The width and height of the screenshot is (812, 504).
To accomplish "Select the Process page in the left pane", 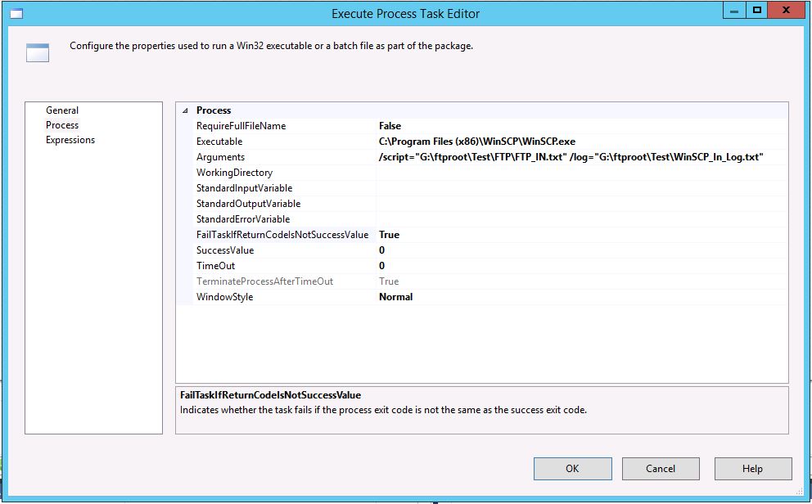I will pos(62,125).
